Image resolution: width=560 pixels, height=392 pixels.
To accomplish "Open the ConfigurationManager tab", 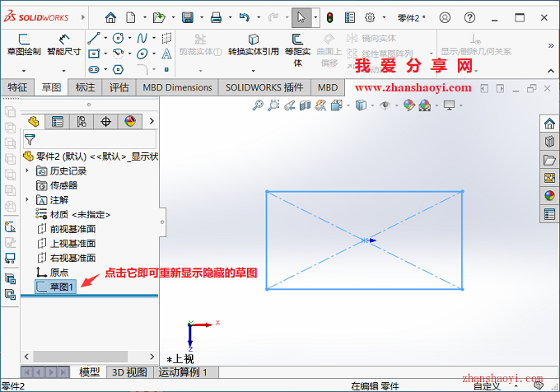I will (82, 122).
